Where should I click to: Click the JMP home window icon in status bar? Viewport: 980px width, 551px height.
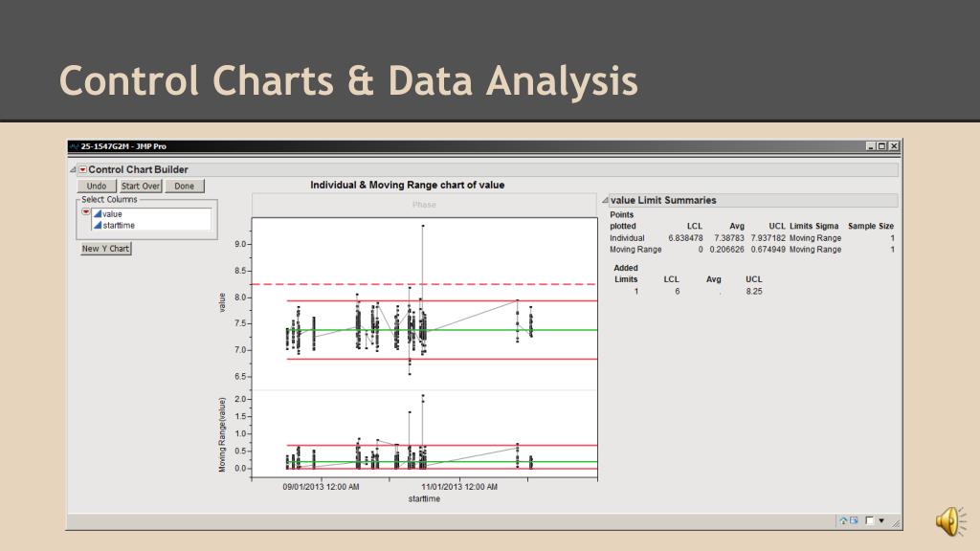coord(843,520)
